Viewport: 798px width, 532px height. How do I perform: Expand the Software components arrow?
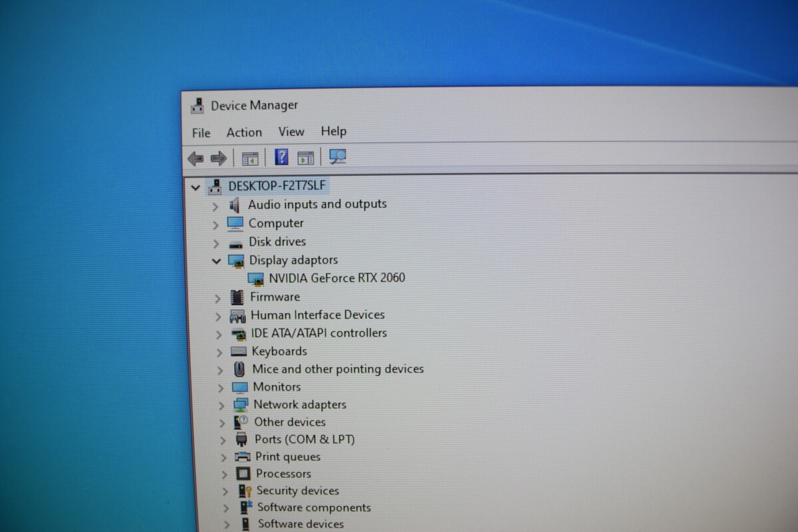click(x=225, y=509)
